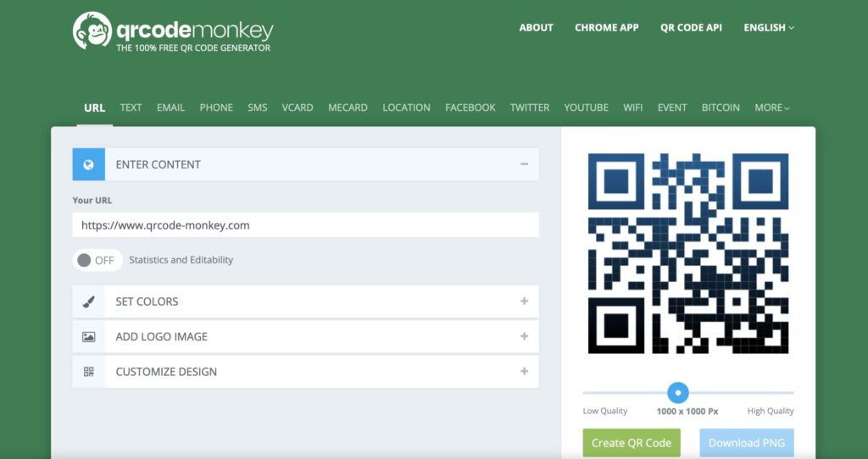Click the Your URL label
Viewport: 868px width, 459px height.
click(92, 200)
